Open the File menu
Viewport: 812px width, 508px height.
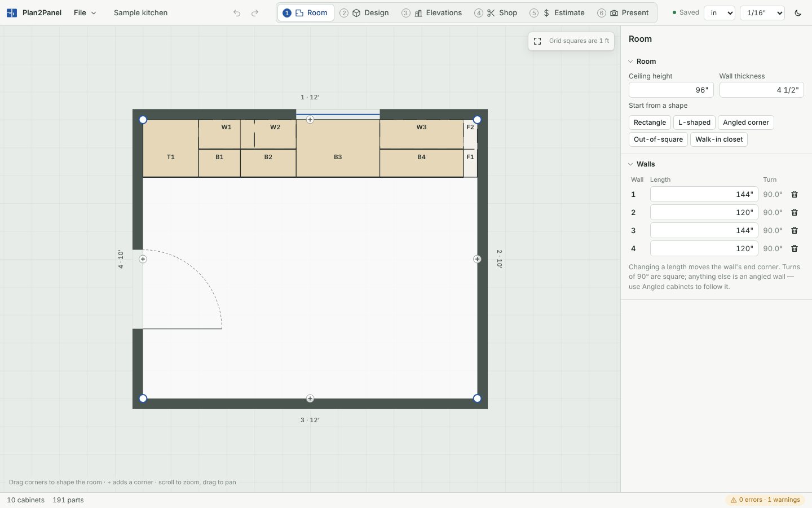pos(85,13)
